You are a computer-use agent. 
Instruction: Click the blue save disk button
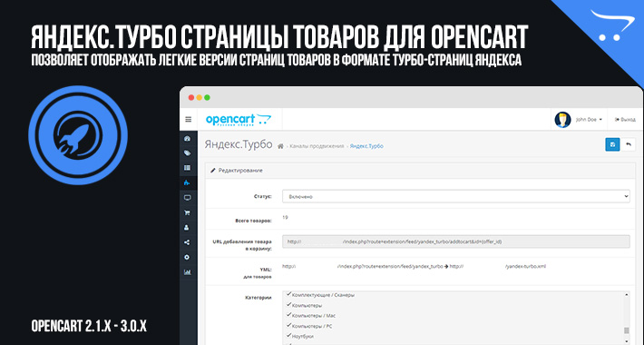click(x=613, y=144)
